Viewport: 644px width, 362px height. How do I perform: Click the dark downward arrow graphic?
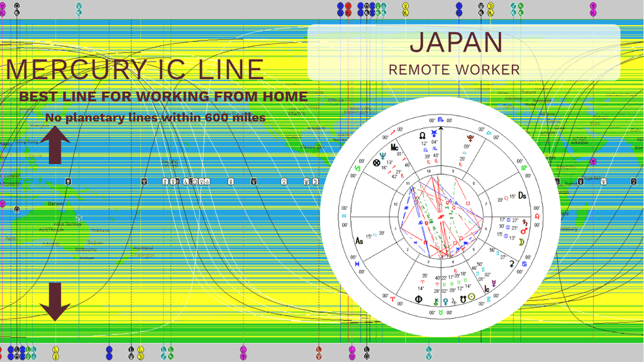pos(55,302)
